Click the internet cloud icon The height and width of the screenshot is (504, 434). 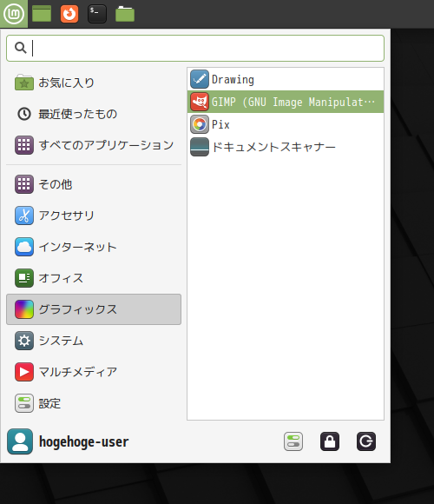pyautogui.click(x=24, y=247)
